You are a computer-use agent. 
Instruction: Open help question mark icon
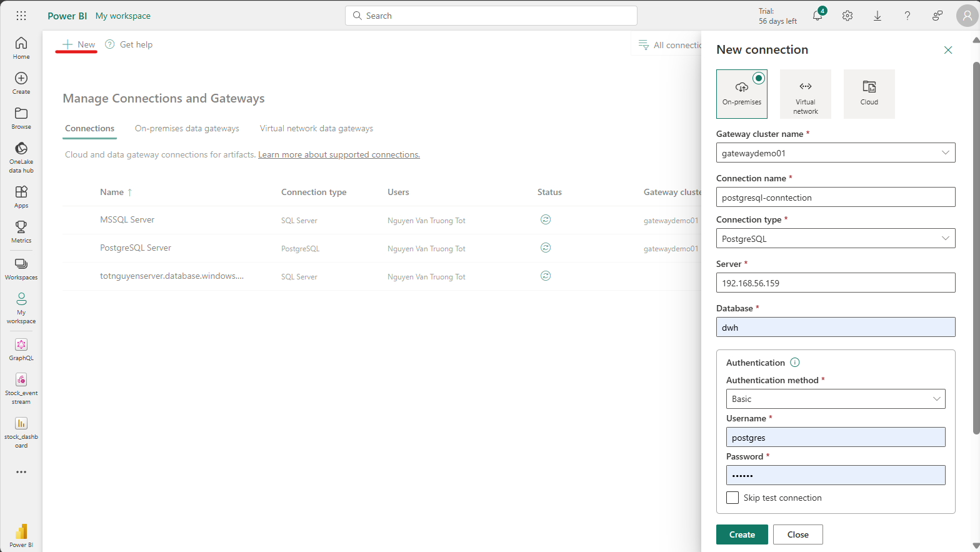[x=907, y=16]
